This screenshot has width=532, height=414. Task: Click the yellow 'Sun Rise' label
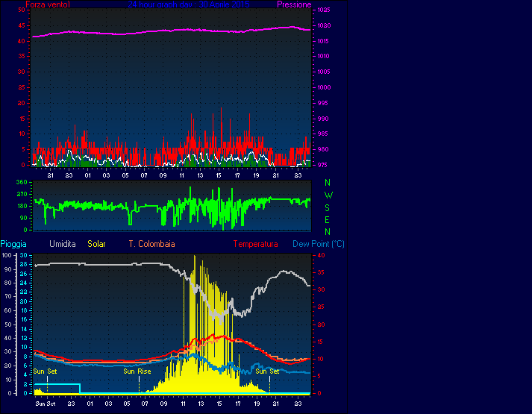click(x=137, y=371)
